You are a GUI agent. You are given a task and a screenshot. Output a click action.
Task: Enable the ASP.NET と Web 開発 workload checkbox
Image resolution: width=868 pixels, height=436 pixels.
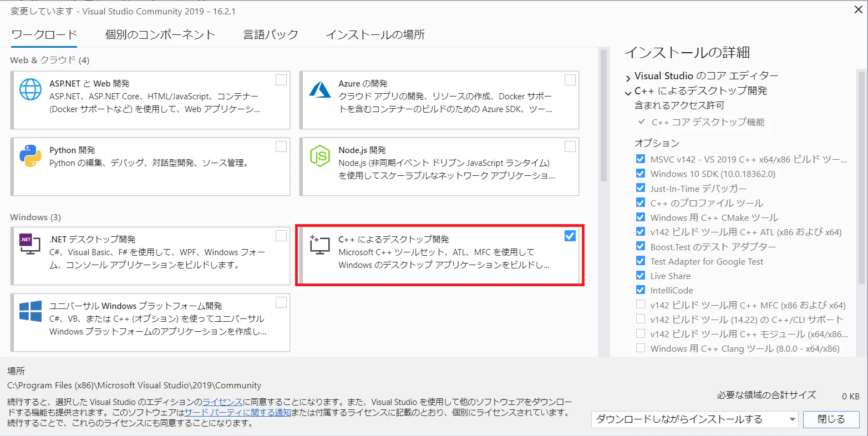[281, 80]
